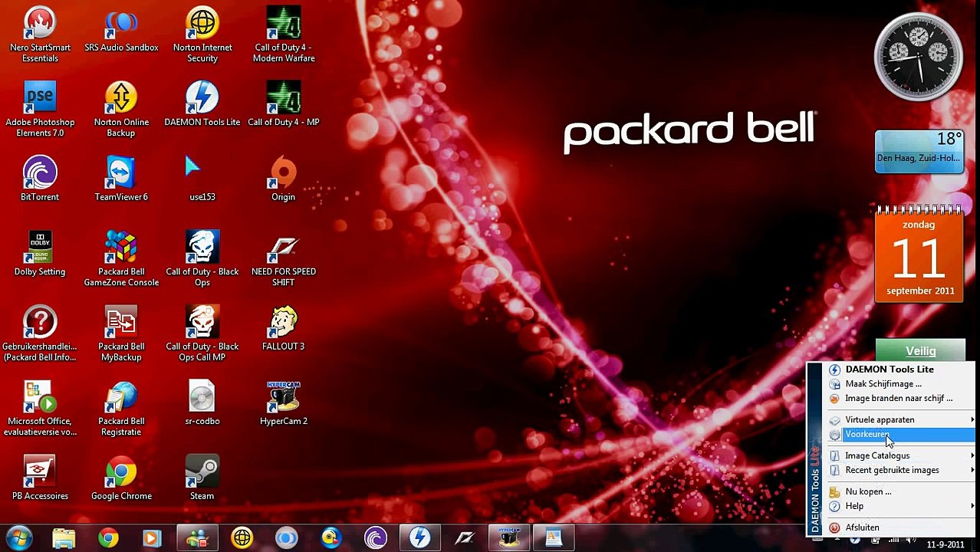Switch to Need for Speed taskbar button
This screenshot has width=980, height=552.
(464, 538)
